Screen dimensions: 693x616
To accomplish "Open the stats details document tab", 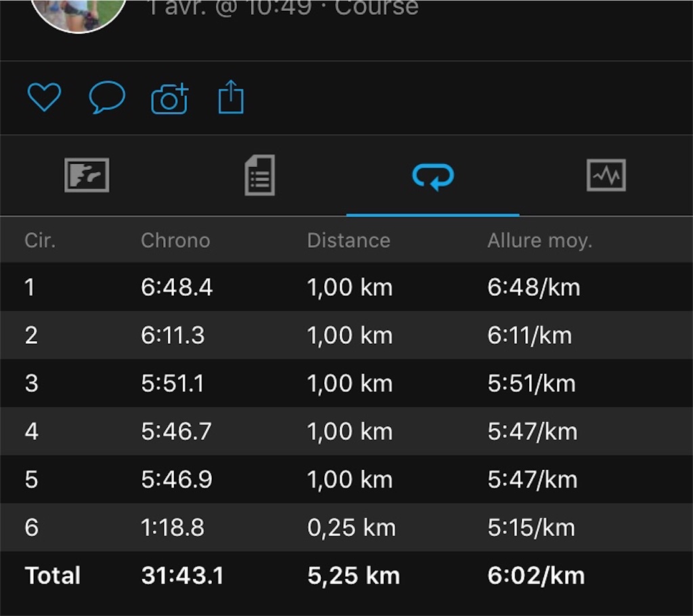I will [x=260, y=175].
